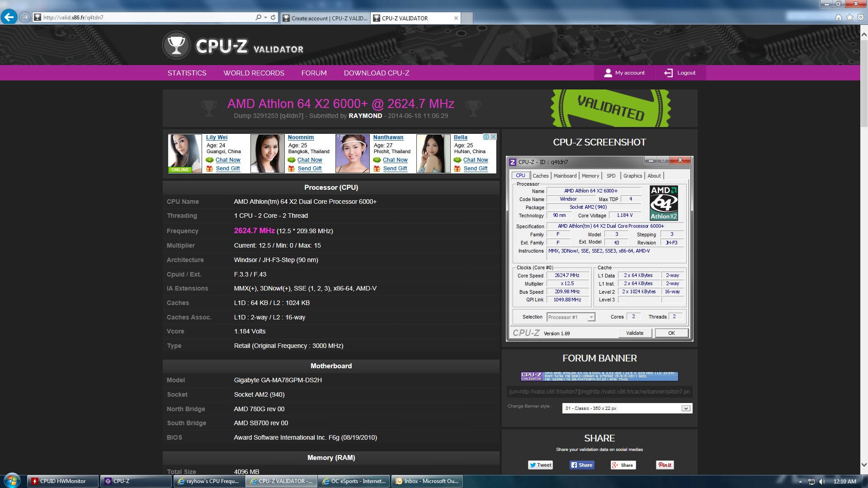Click the search magnifier in address bar
868x488 pixels.
[258, 17]
